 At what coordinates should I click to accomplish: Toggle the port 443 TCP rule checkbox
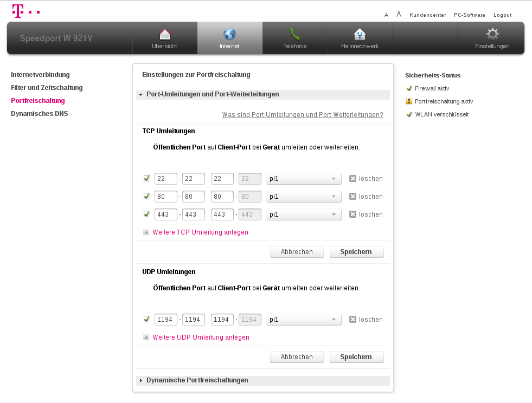click(x=147, y=214)
